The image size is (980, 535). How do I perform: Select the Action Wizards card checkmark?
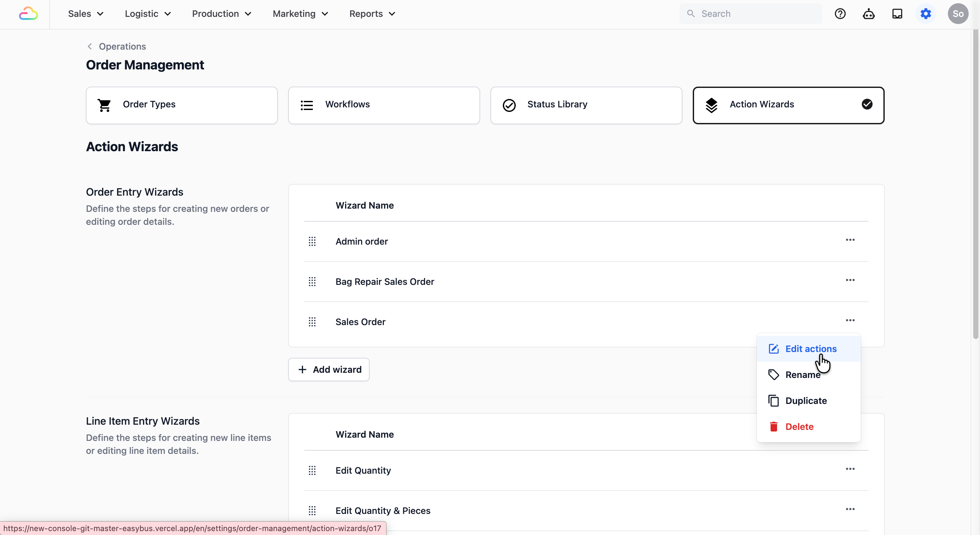tap(867, 104)
